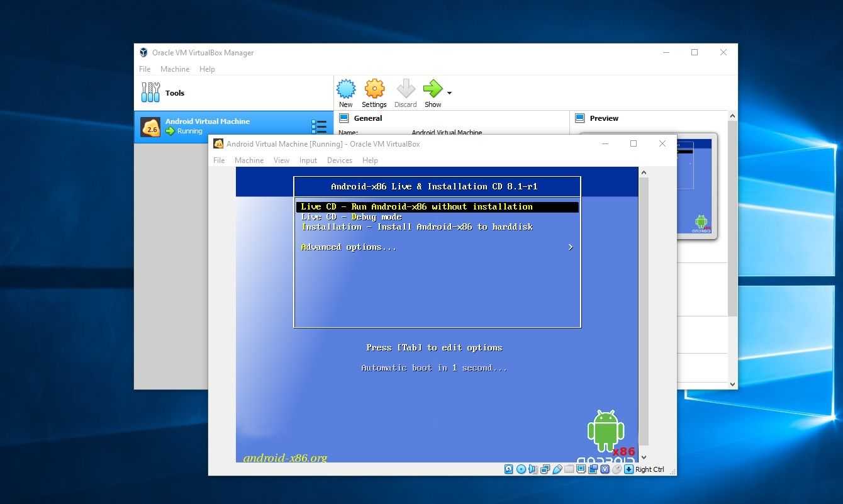Minimize the Android Virtual Machine window
This screenshot has width=843, height=504.
point(605,143)
